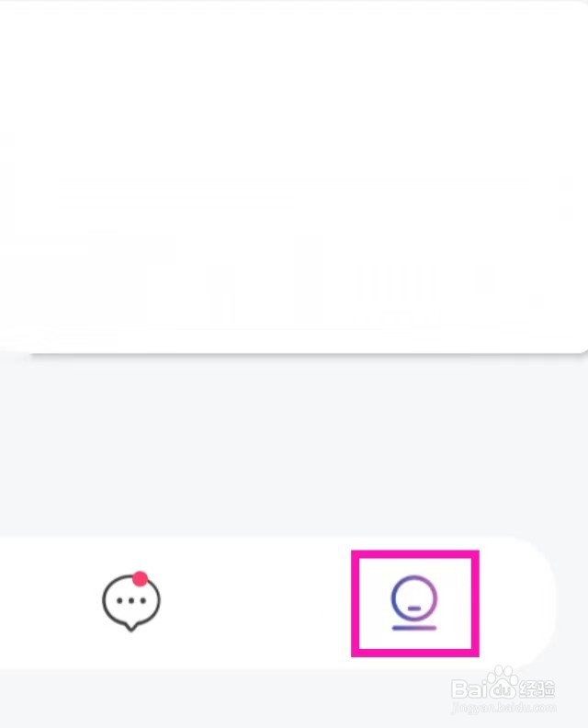Tap the large white content card

(294, 176)
